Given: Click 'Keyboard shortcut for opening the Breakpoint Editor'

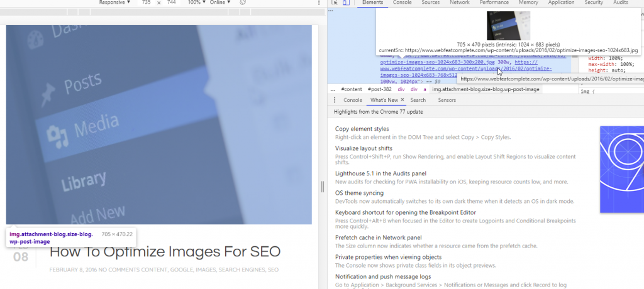Looking at the screenshot, I should (x=406, y=212).
